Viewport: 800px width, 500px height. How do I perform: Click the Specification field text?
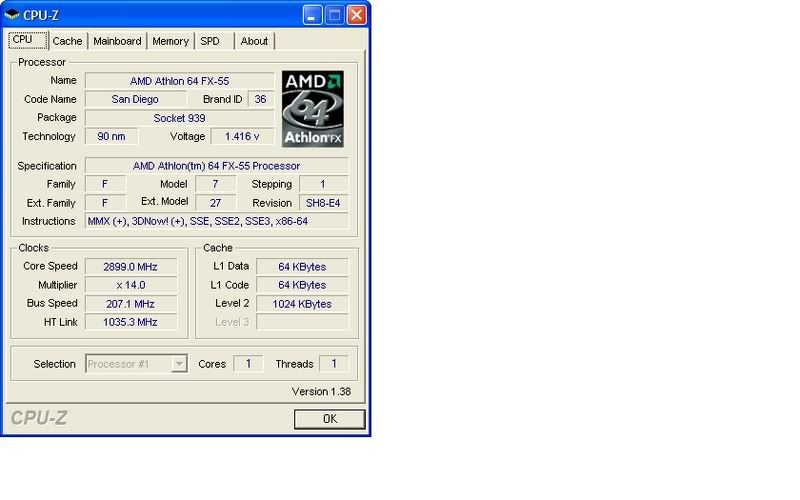pyautogui.click(x=217, y=166)
